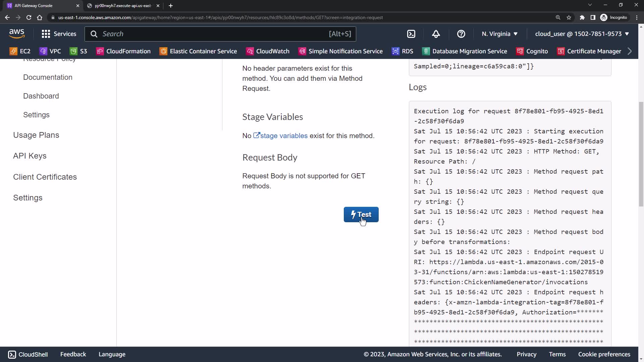Image resolution: width=644 pixels, height=362 pixels.
Task: Open API Keys in sidebar
Action: coord(30,156)
